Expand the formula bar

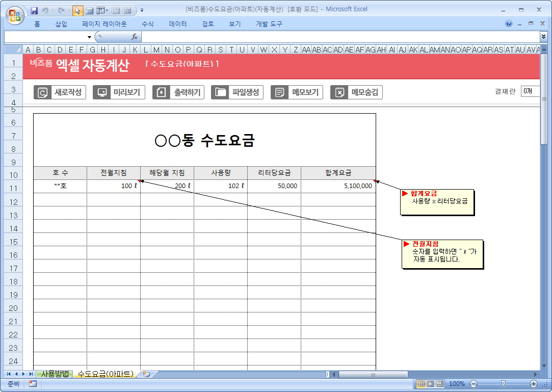(x=543, y=37)
